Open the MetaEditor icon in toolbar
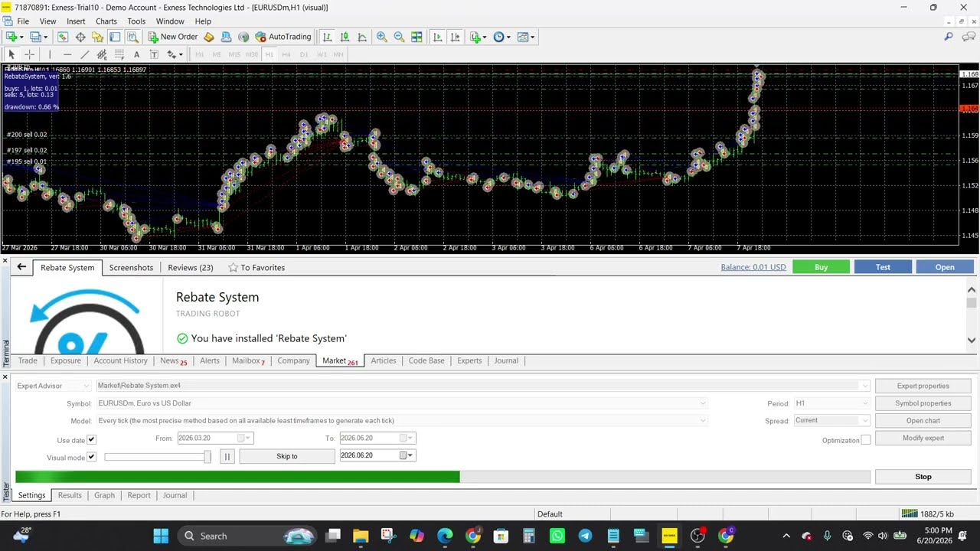This screenshot has height=551, width=980. (x=208, y=37)
